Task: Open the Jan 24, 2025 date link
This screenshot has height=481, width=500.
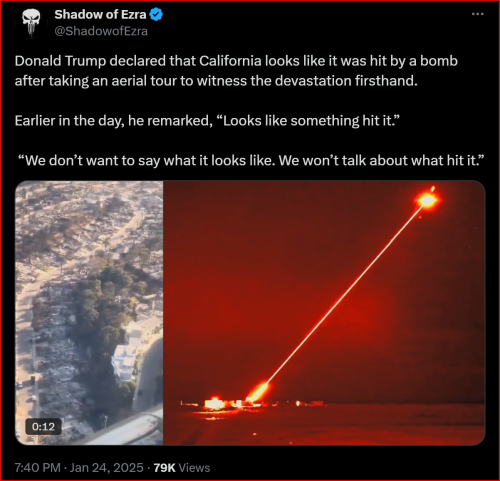Action: [106, 467]
